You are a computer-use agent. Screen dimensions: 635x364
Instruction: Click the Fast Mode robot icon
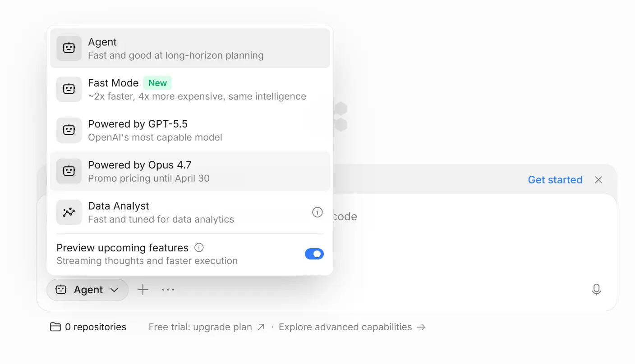point(69,89)
